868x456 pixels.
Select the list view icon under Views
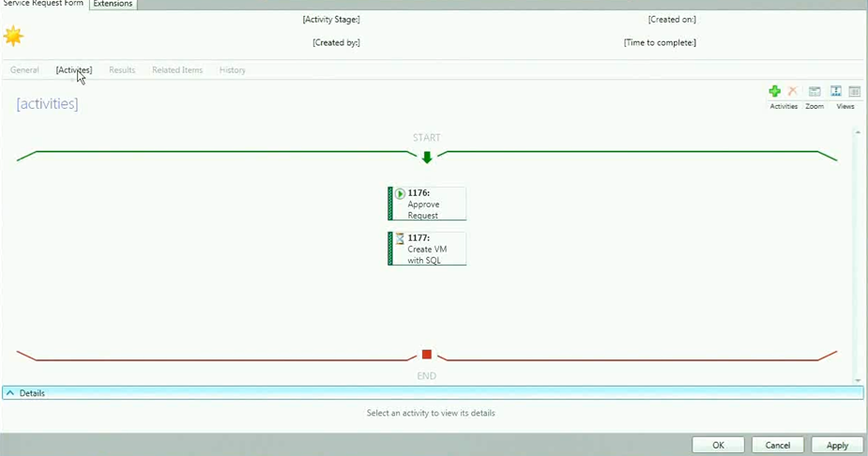pos(855,91)
